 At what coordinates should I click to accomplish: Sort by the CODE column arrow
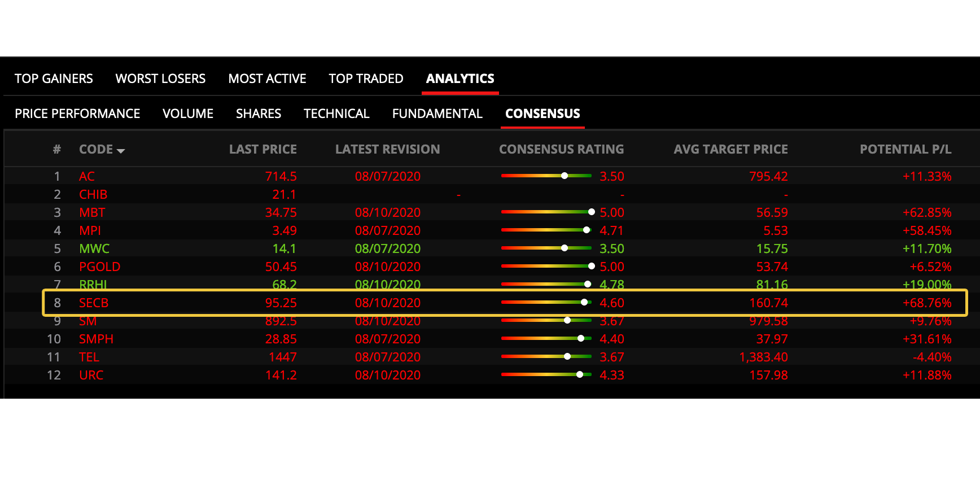pos(121,151)
